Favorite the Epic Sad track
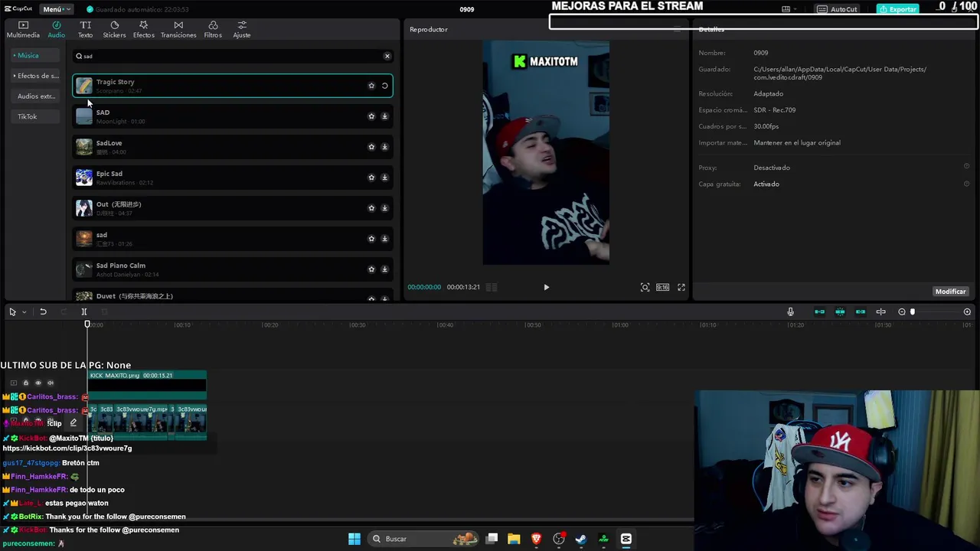Viewport: 980px width, 551px height. click(x=371, y=178)
